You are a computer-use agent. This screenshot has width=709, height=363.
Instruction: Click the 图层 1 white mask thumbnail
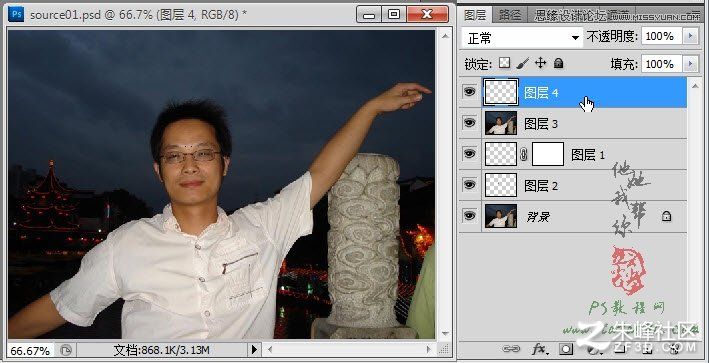click(548, 154)
